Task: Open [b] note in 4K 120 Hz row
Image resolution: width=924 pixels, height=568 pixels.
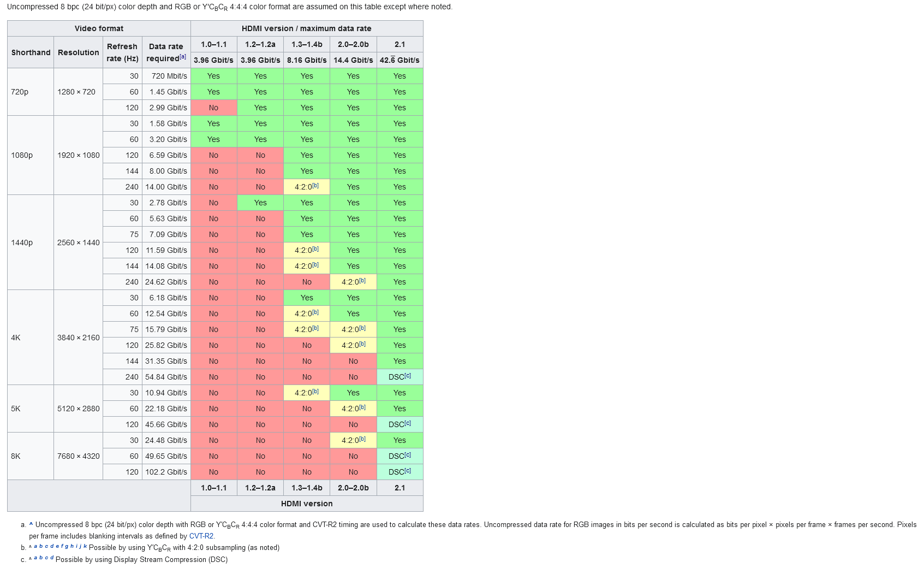Action: 362,344
